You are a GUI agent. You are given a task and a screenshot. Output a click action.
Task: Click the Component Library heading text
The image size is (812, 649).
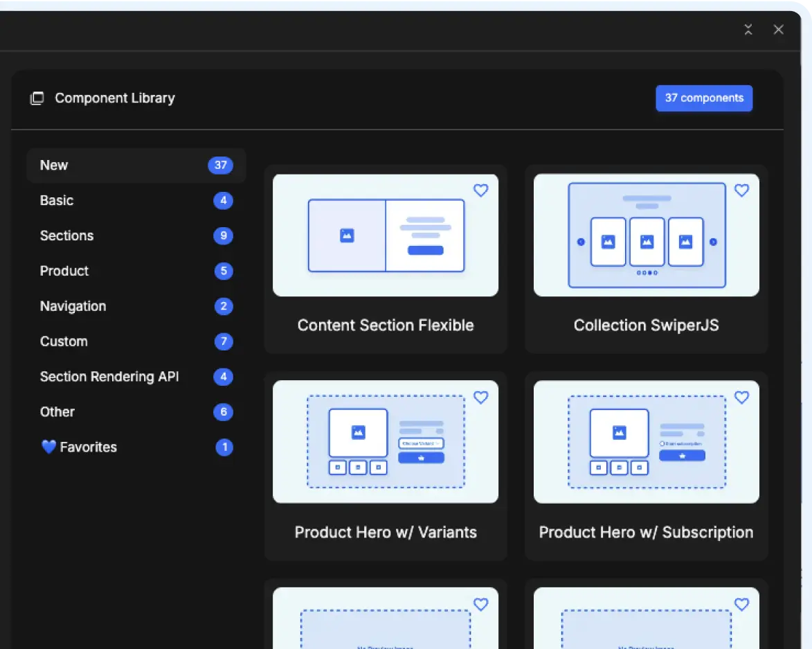(115, 98)
